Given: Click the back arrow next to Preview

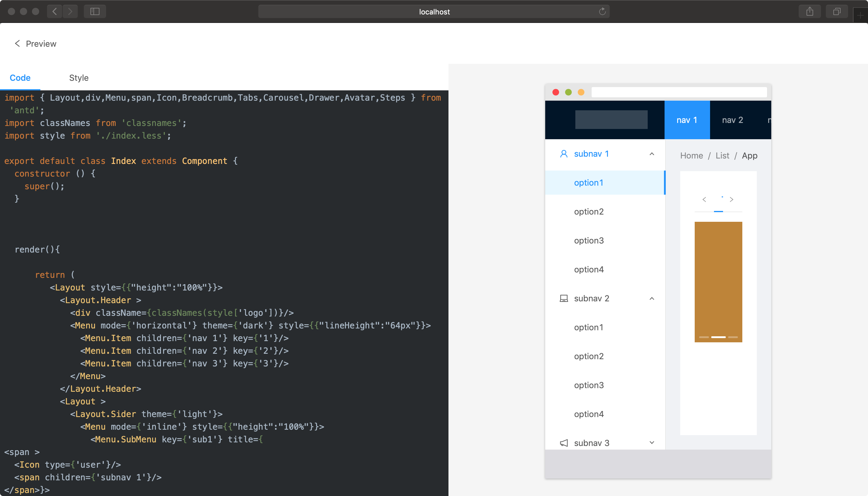Looking at the screenshot, I should pyautogui.click(x=17, y=44).
